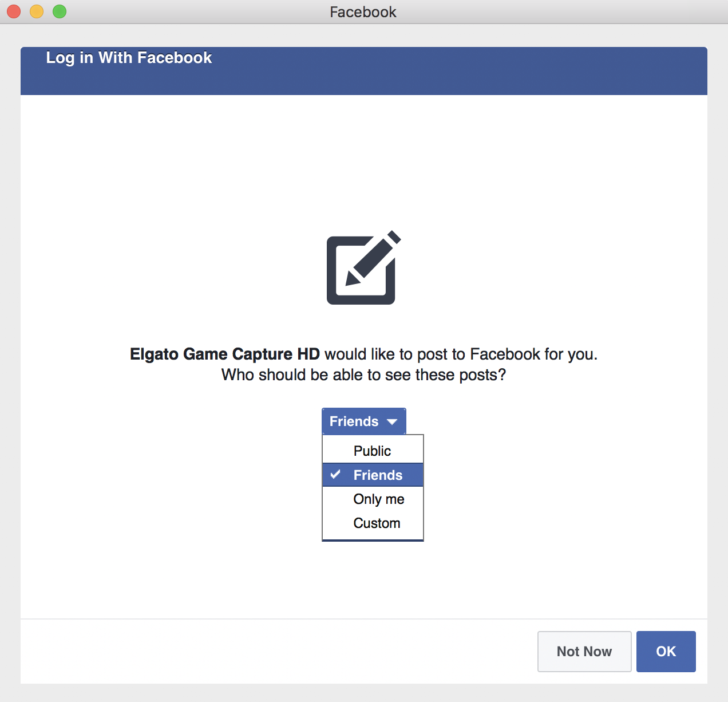The width and height of the screenshot is (728, 702).
Task: Maximize the window with the green button
Action: pos(60,11)
